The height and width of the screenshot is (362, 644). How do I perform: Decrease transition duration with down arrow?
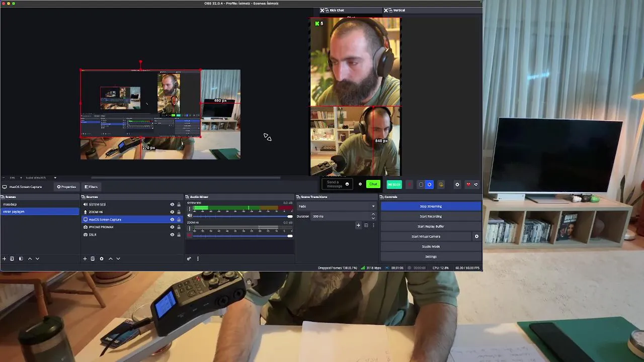click(373, 218)
